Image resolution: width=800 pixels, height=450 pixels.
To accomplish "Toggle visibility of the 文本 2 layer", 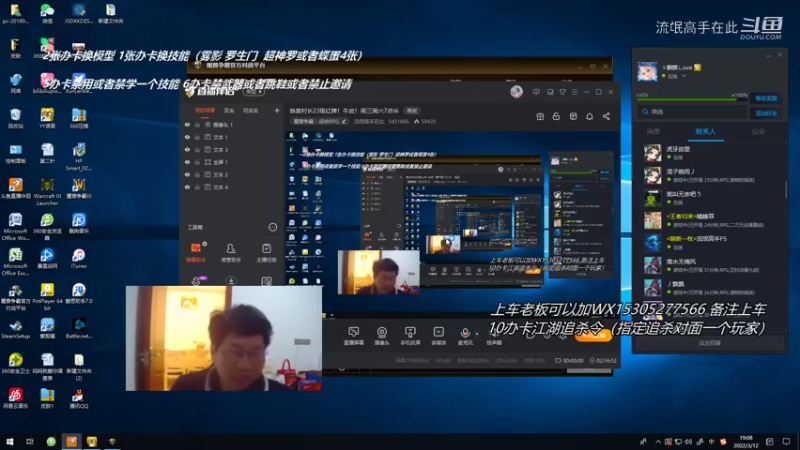I will 187,174.
